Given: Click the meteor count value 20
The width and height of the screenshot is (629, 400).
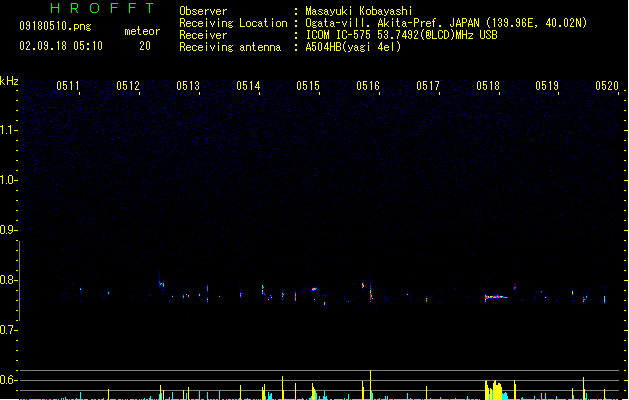Looking at the screenshot, I should [x=145, y=46].
